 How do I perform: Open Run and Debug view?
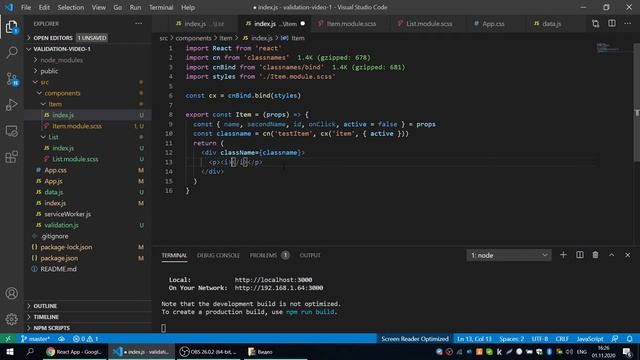(11, 105)
